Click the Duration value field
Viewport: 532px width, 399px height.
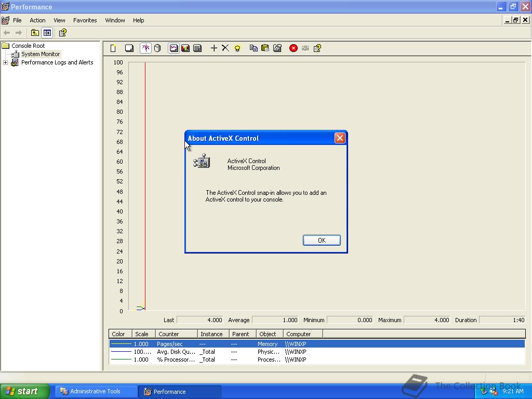502,320
